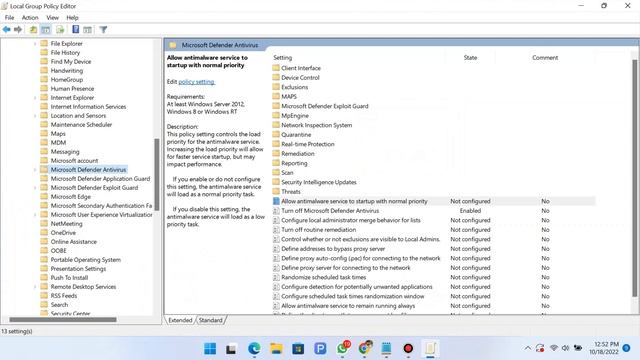Go up one level using toolbar icon

tap(33, 29)
